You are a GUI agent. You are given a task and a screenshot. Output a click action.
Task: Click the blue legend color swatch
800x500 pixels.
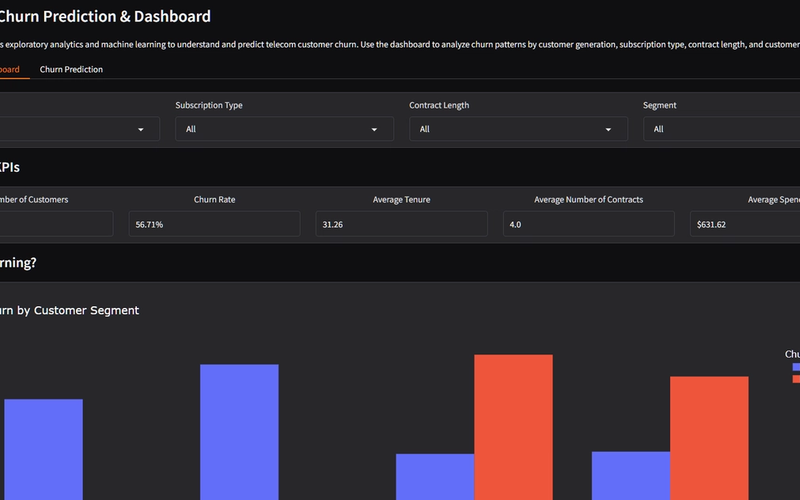click(x=796, y=367)
